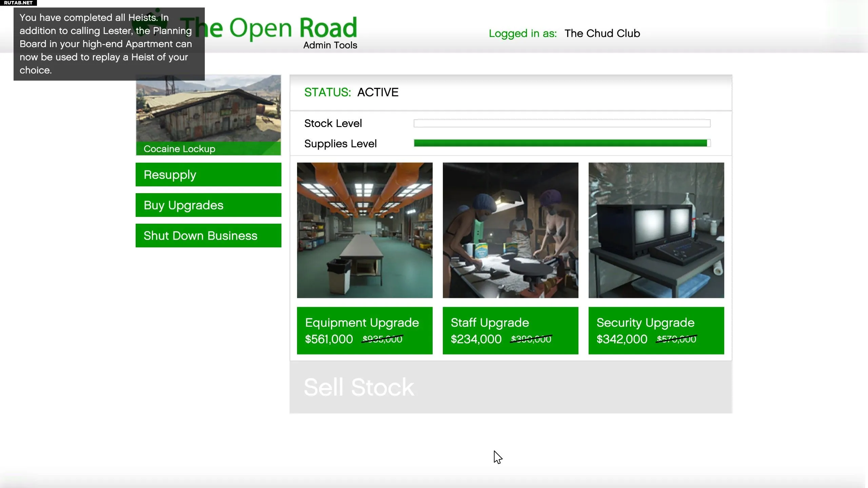Viewport: 868px width, 488px height.
Task: Click the green Supplies Level bar
Action: click(560, 143)
